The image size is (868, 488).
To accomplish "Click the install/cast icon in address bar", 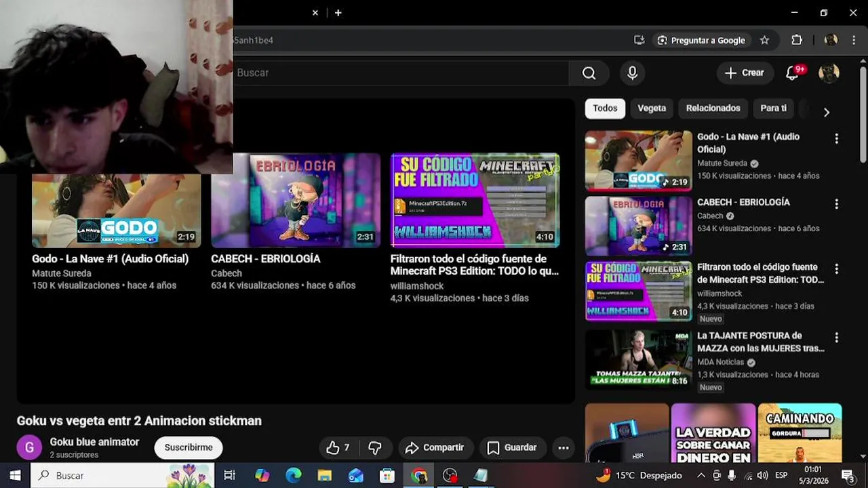I will tap(639, 41).
